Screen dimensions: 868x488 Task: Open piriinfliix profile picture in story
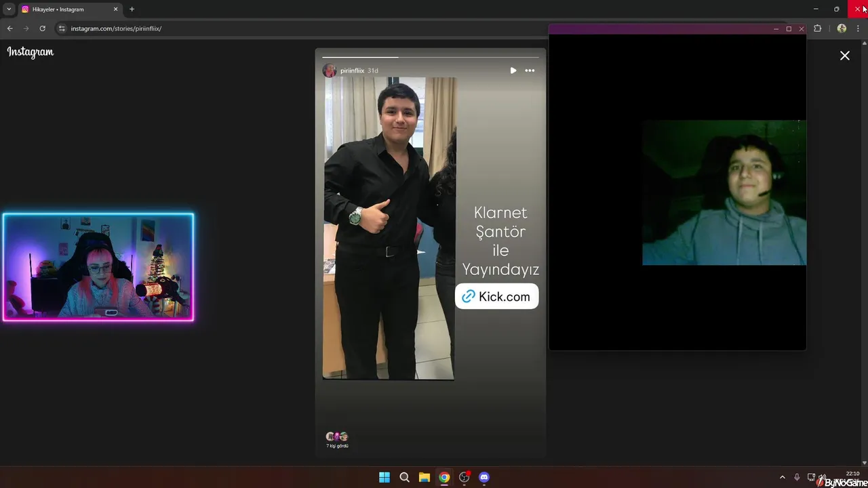pyautogui.click(x=330, y=70)
